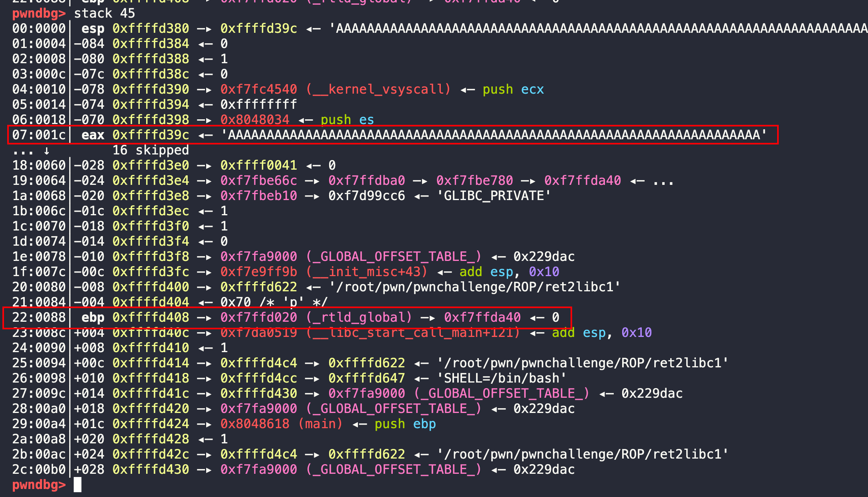Click the _rtld_global symbol on ebp line

coord(359,317)
